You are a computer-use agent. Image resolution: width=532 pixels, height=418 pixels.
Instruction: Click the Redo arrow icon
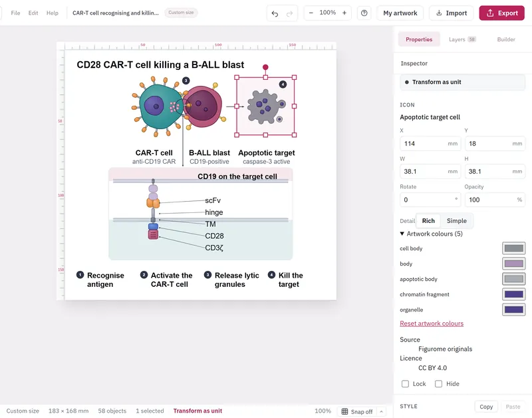point(289,13)
